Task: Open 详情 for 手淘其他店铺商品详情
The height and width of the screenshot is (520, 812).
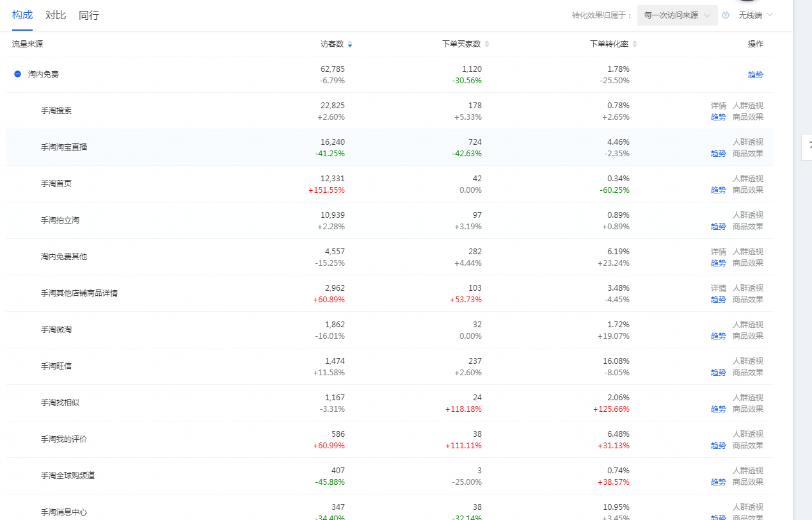Action: tap(719, 288)
